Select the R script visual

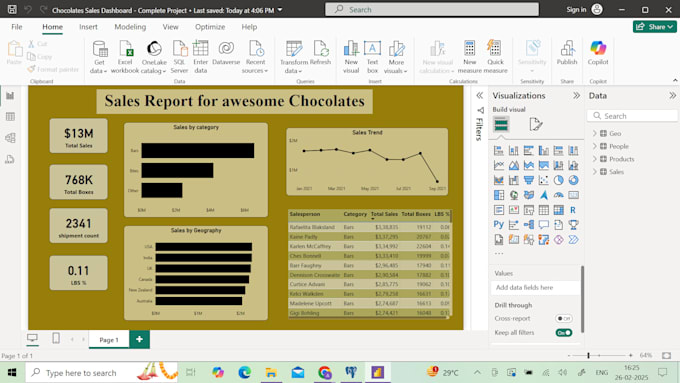click(x=573, y=210)
